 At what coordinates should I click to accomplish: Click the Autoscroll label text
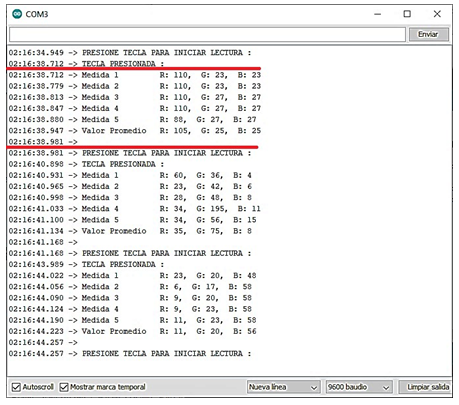coord(38,387)
